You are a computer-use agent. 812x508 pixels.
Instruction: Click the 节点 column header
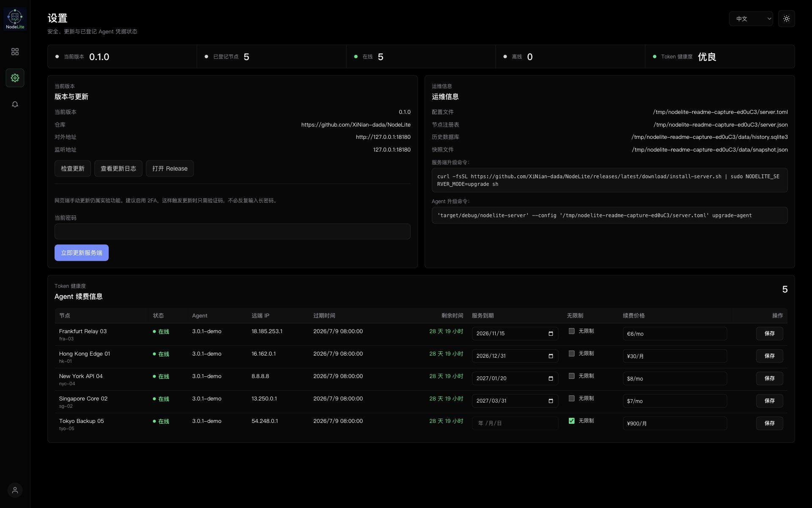[65, 316]
